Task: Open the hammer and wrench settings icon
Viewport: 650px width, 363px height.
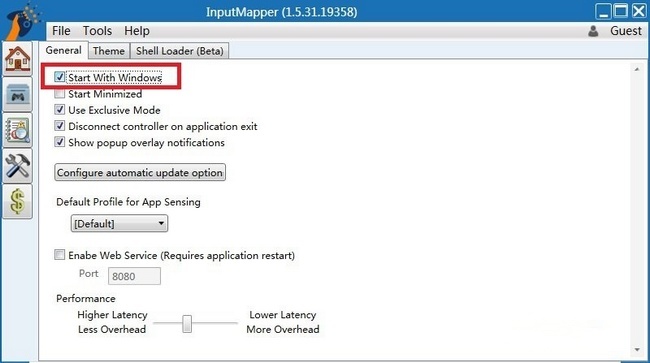Action: (x=17, y=166)
